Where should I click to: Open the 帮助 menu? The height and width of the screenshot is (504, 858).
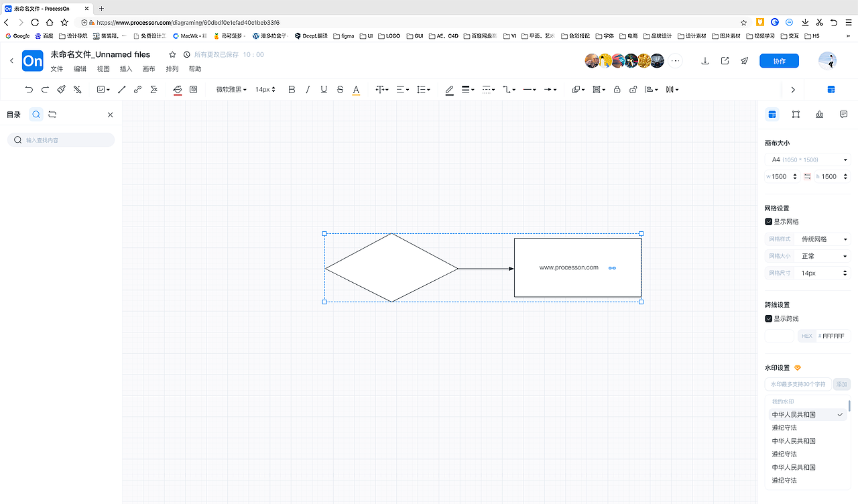coord(195,69)
